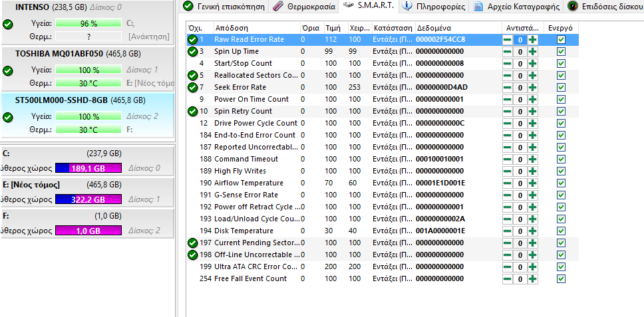This screenshot has height=317, width=644.
Task: Click the health check icon of INTENSO disk
Action: (8, 24)
